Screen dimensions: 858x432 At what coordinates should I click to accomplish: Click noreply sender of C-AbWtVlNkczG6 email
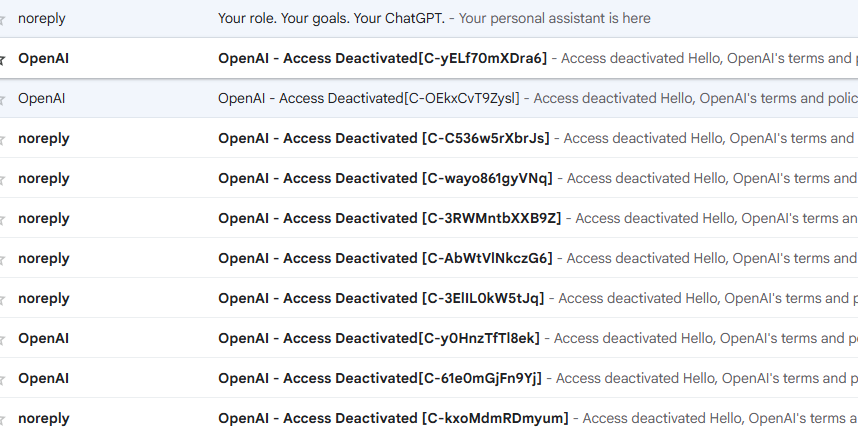pyautogui.click(x=44, y=258)
